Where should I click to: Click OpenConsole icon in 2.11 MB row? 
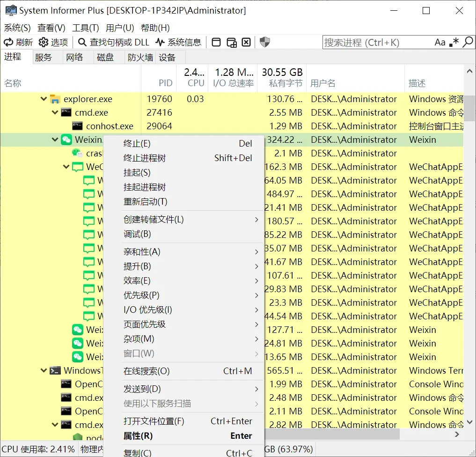pos(66,411)
